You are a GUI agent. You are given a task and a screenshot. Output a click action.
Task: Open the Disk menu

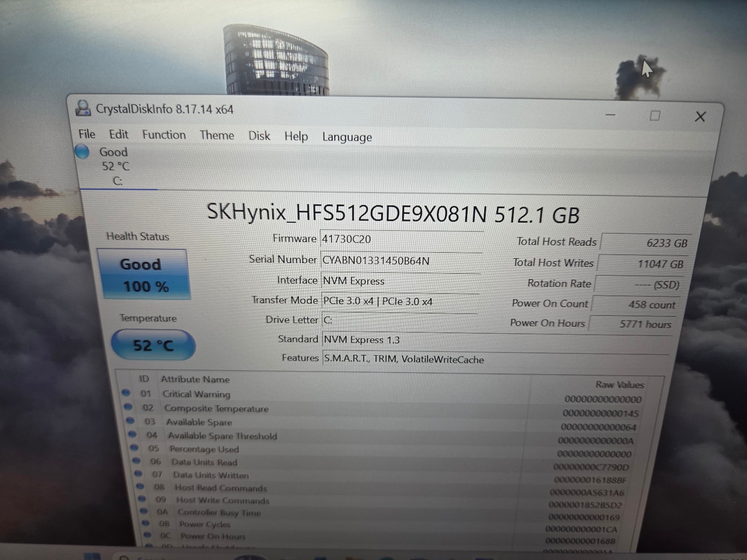[259, 136]
